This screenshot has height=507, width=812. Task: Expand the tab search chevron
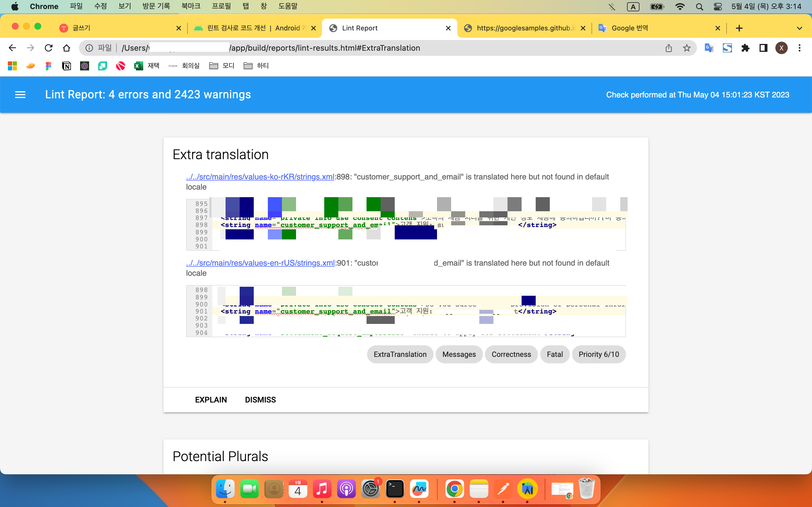coord(799,28)
